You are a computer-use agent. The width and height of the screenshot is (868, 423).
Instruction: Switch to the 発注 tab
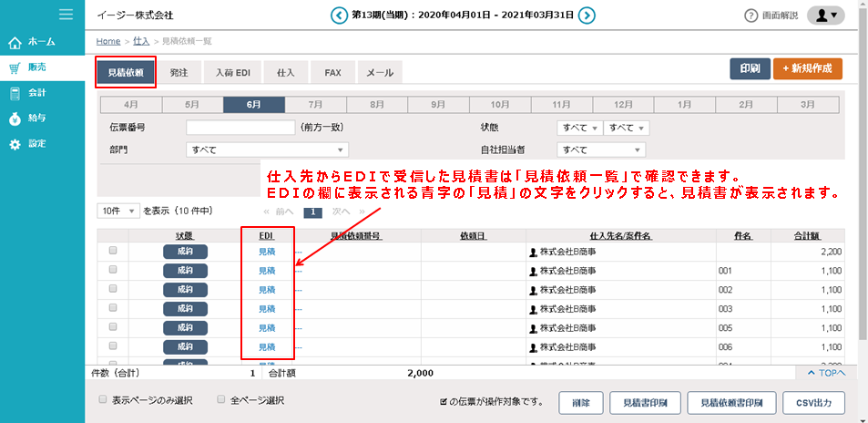(x=179, y=71)
